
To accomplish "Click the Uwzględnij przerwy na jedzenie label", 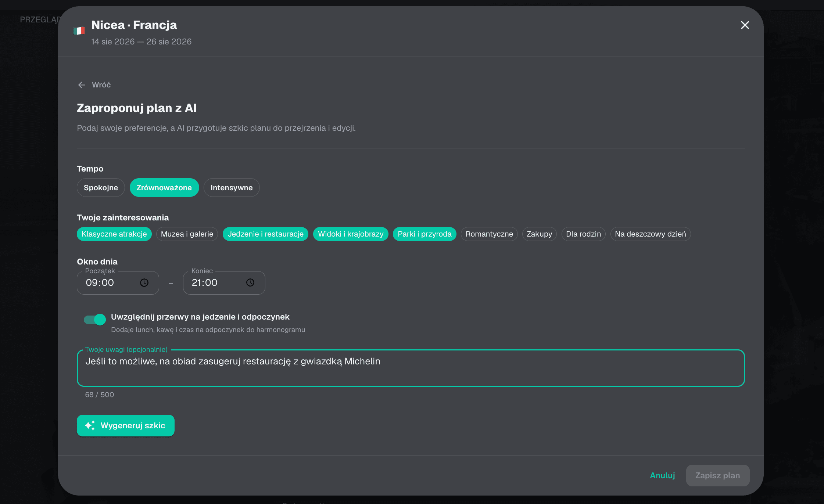I will pos(200,317).
